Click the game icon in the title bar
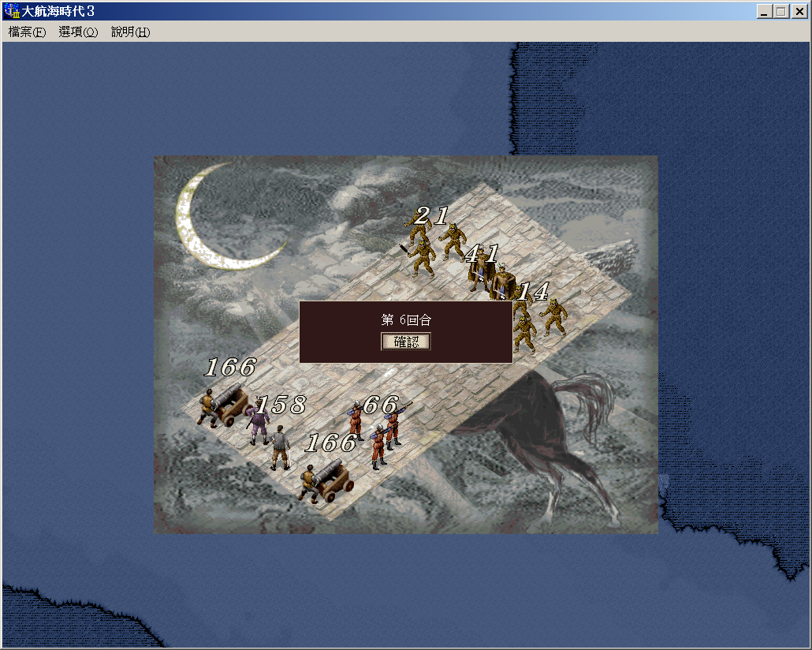The width and height of the screenshot is (812, 650). (11, 11)
